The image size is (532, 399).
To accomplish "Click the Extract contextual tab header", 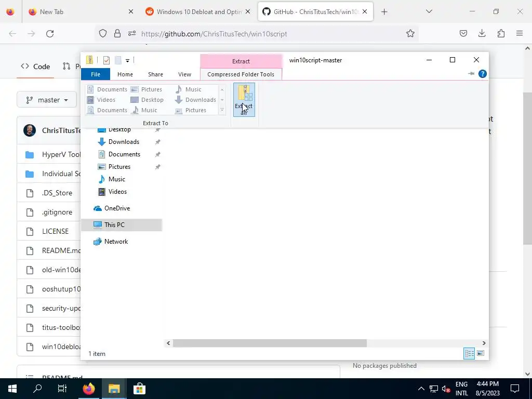I will tap(241, 61).
